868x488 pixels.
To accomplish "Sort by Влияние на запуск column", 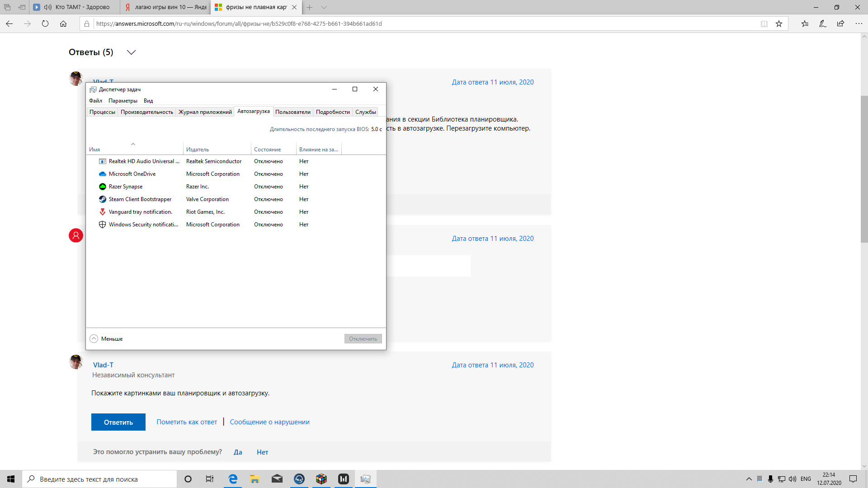I will [319, 150].
